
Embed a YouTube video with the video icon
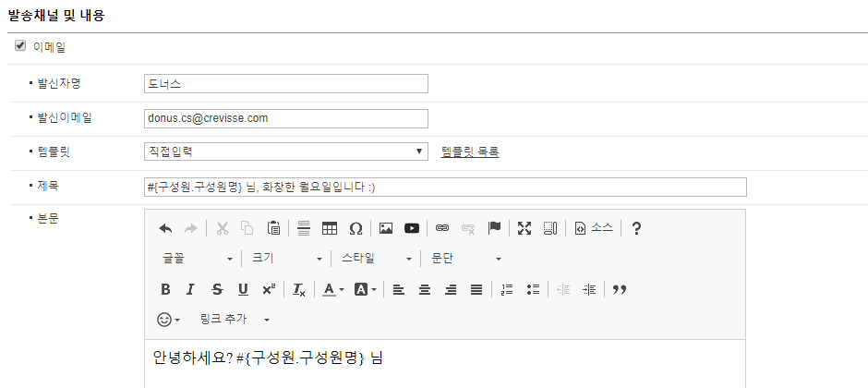tap(412, 228)
